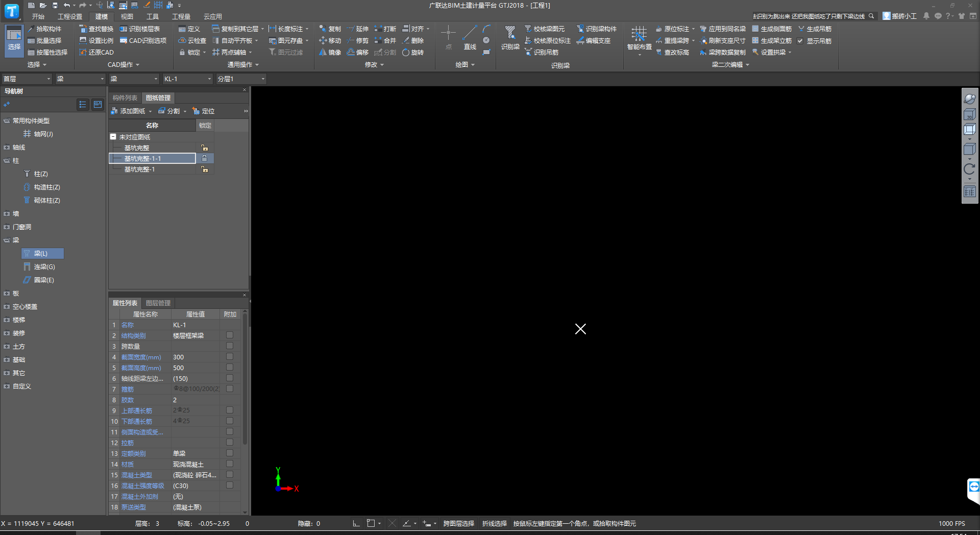Click the 分割 button in drawing manager
Screen dimensions: 980x535
pos(172,111)
